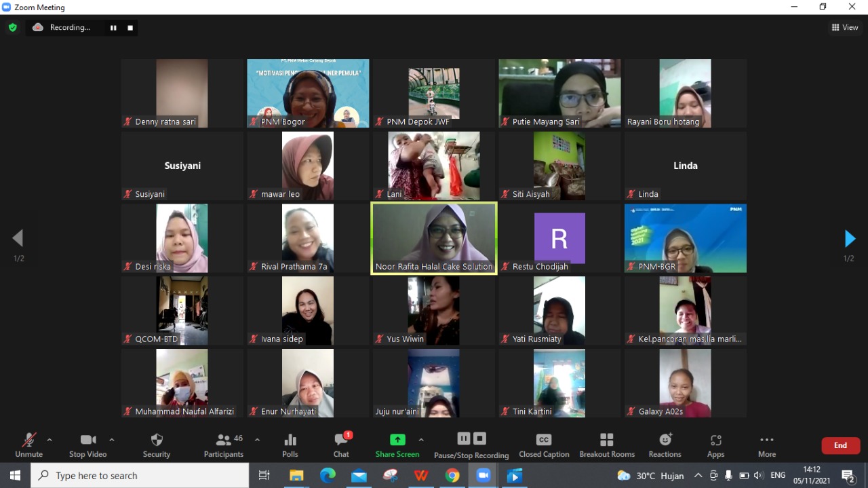Open the Apps icon
Screen dimensions: 868x488
(x=715, y=445)
